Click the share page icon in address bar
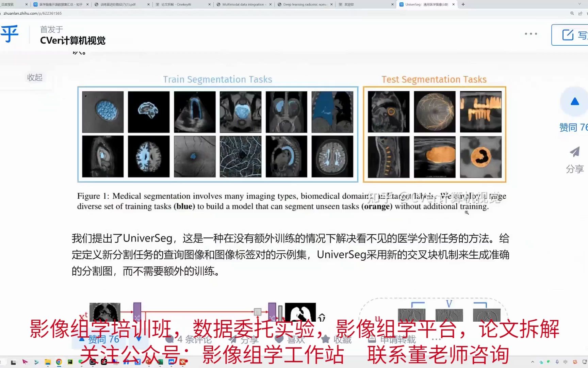 580,13
